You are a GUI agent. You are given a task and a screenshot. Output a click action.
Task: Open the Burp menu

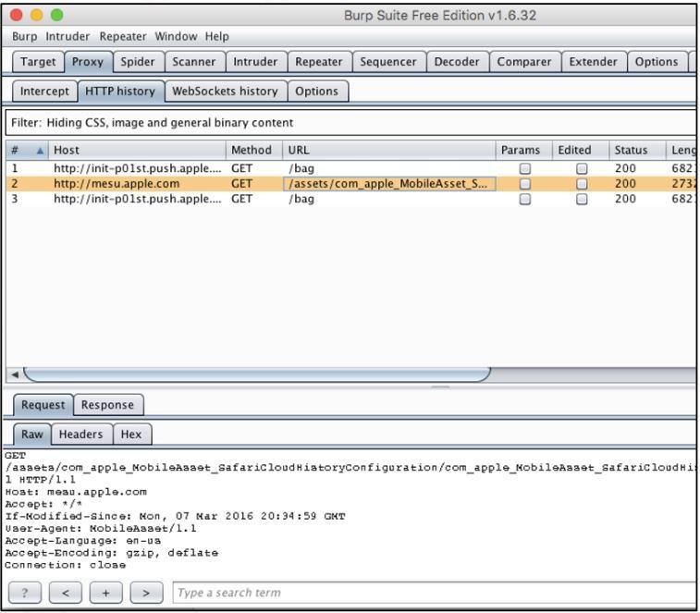(25, 37)
